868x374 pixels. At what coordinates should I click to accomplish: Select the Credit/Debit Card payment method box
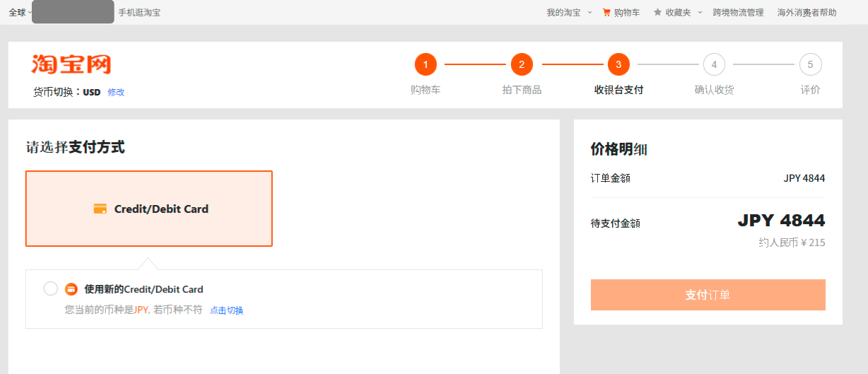149,209
